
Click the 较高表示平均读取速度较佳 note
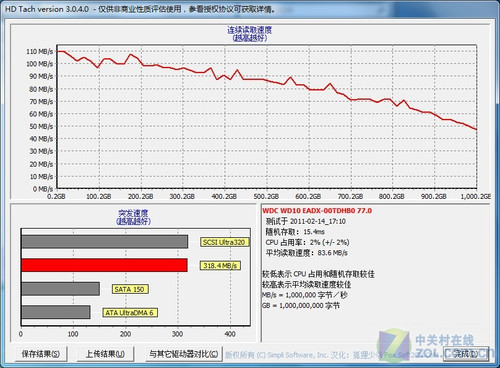[x=307, y=284]
